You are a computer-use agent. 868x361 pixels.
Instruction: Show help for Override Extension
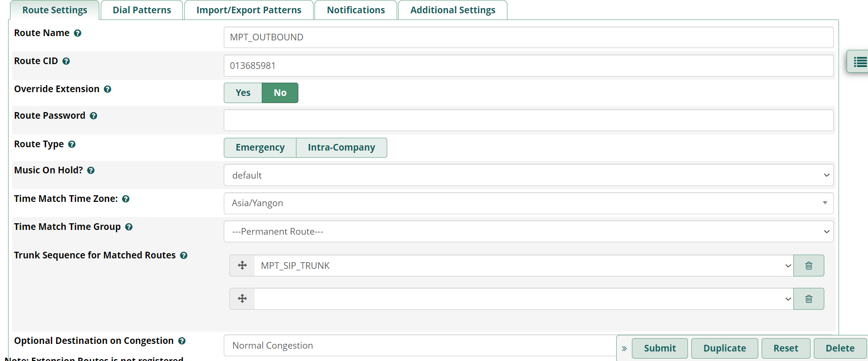pyautogui.click(x=107, y=89)
